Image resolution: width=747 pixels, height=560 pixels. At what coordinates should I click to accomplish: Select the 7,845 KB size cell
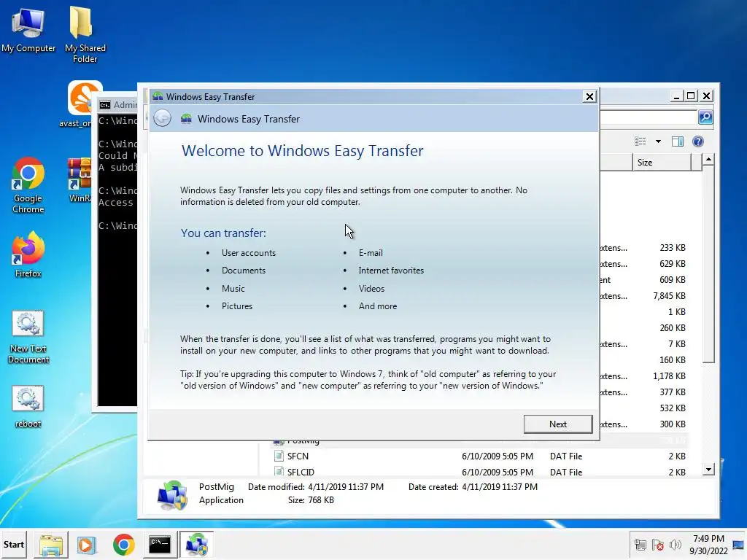(x=669, y=296)
